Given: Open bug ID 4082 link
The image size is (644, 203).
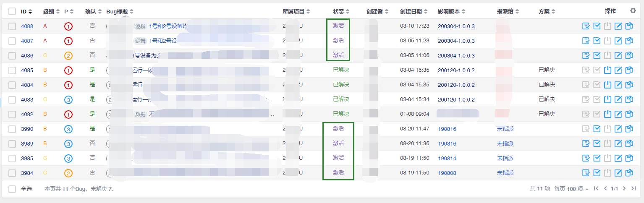Looking at the screenshot, I should coord(27,114).
